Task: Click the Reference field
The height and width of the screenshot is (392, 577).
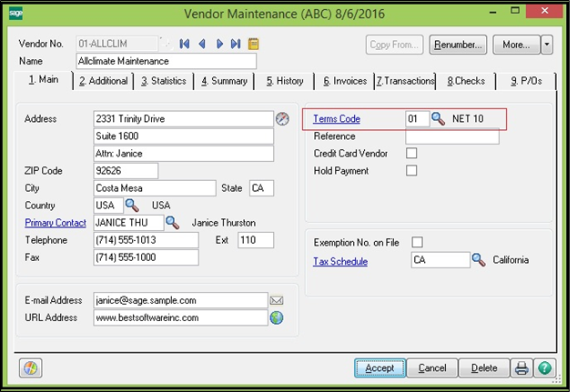Action: tap(452, 136)
